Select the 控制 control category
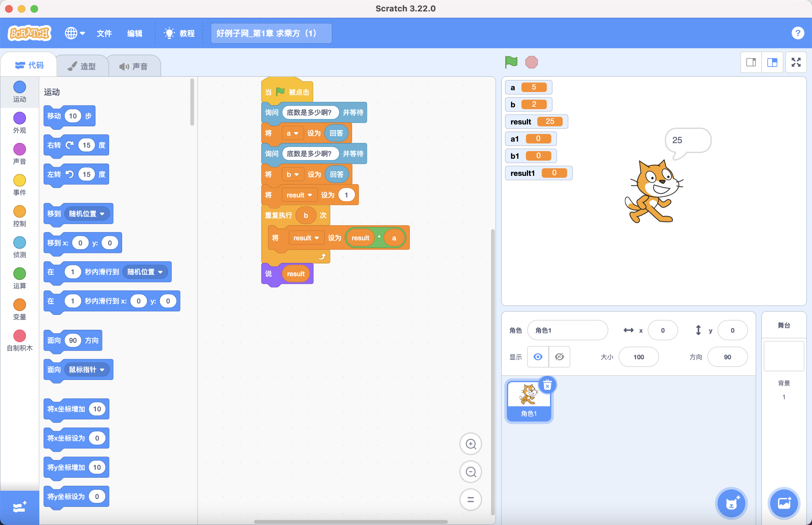 [x=19, y=216]
